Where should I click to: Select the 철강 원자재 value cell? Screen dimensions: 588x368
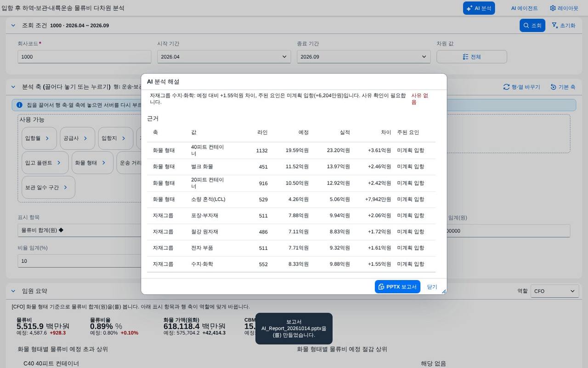click(204, 232)
